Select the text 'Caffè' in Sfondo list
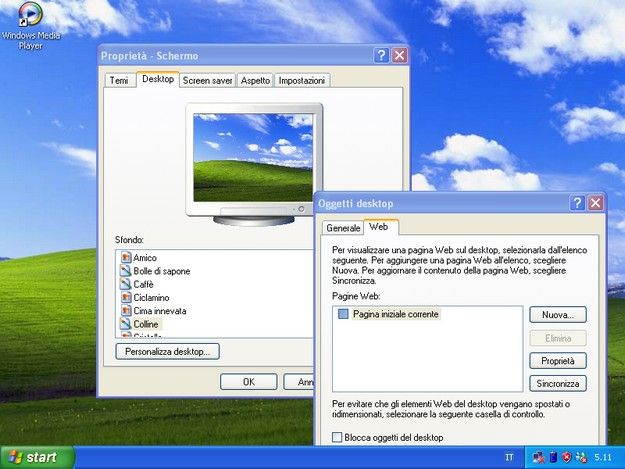Screen dimensions: 625x469 pos(143,284)
